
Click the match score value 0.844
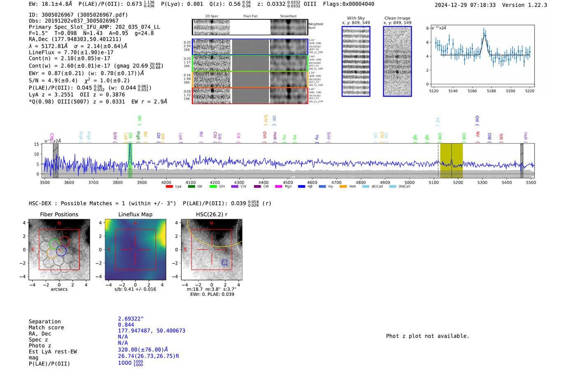pos(126,325)
